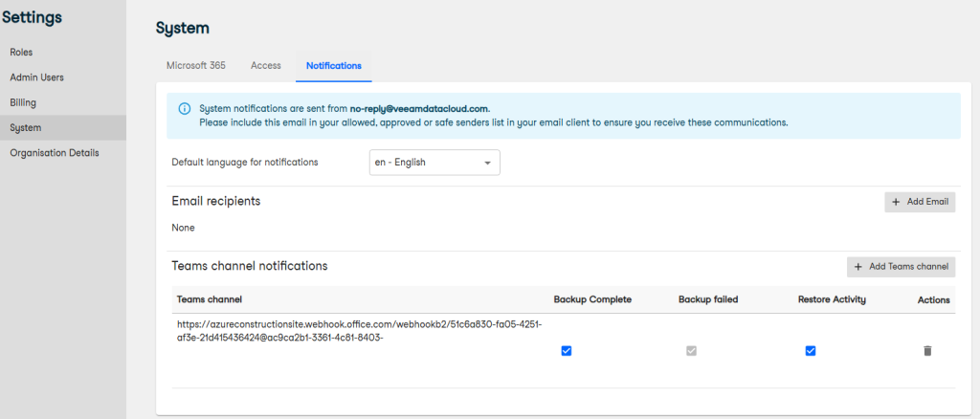Image resolution: width=980 pixels, height=419 pixels.
Task: Go to Billing settings
Action: click(23, 102)
